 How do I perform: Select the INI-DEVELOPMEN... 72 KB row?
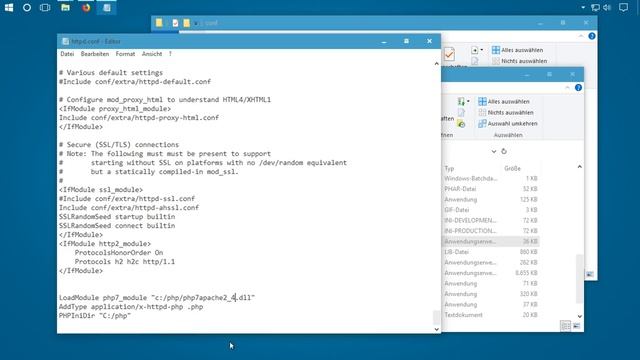(491, 220)
